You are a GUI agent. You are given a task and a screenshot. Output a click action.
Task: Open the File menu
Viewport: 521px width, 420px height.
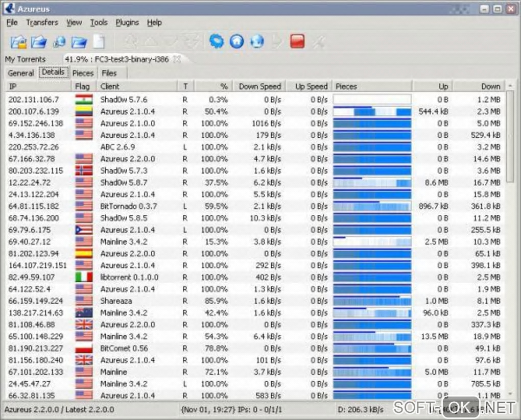click(12, 22)
